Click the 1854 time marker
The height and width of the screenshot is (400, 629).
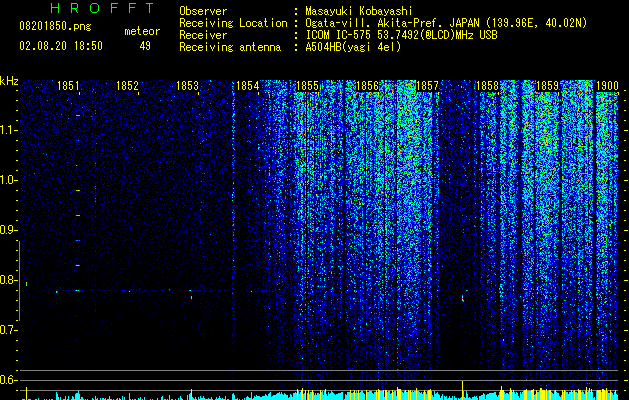[248, 86]
